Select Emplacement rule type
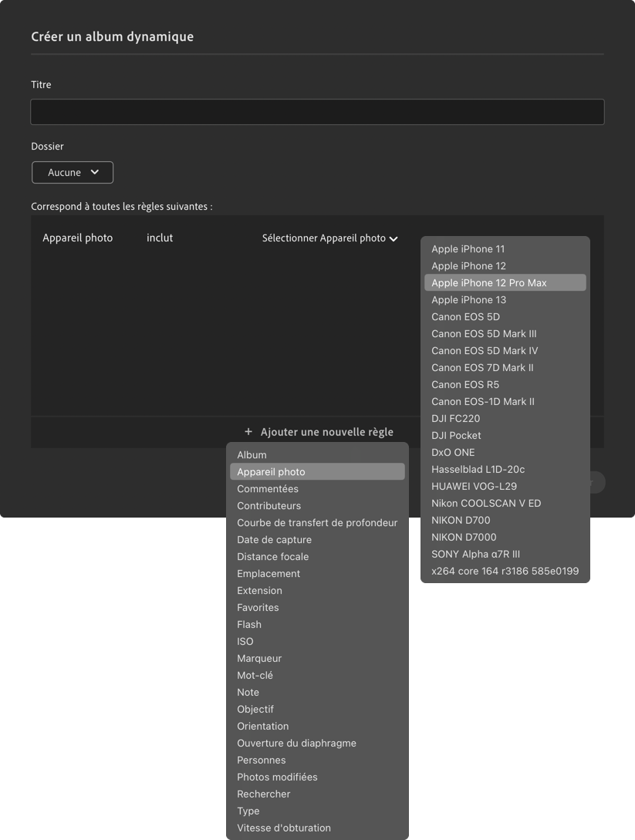Viewport: 635px width, 840px height. [317, 574]
